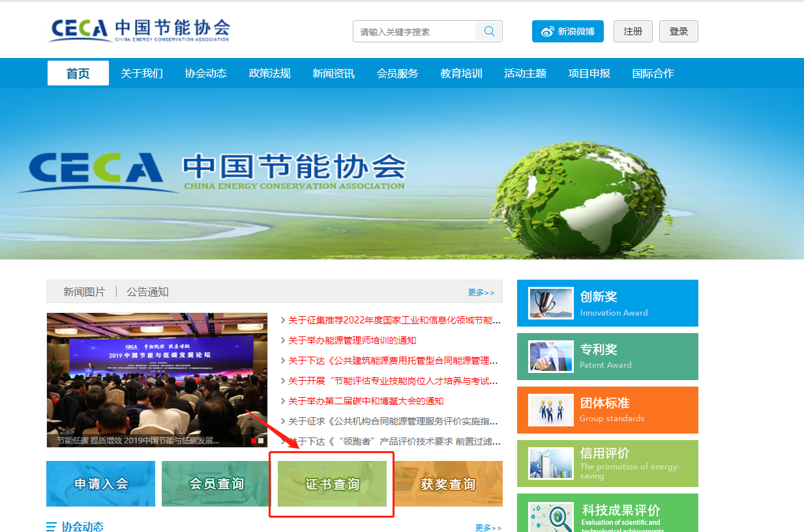Switch to 新闻图片 tab

pos(84,292)
